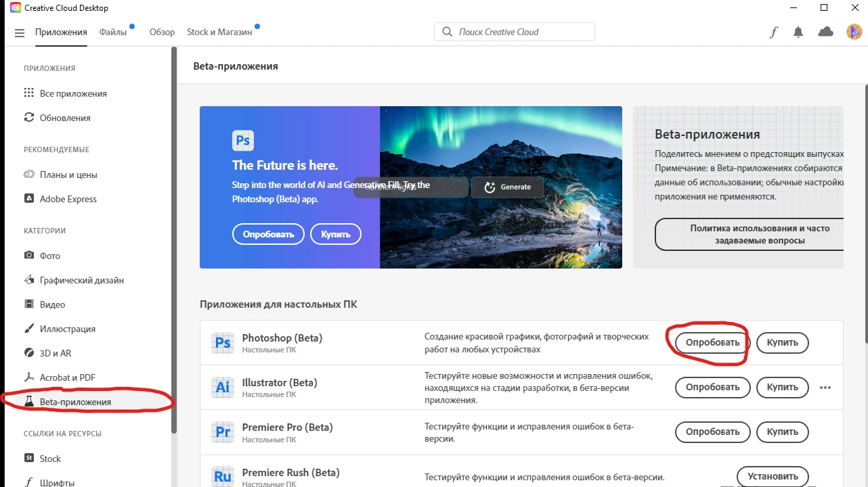Click the Приложения для настольных ПК heading
Image resolution: width=868 pixels, height=487 pixels.
pyautogui.click(x=278, y=304)
